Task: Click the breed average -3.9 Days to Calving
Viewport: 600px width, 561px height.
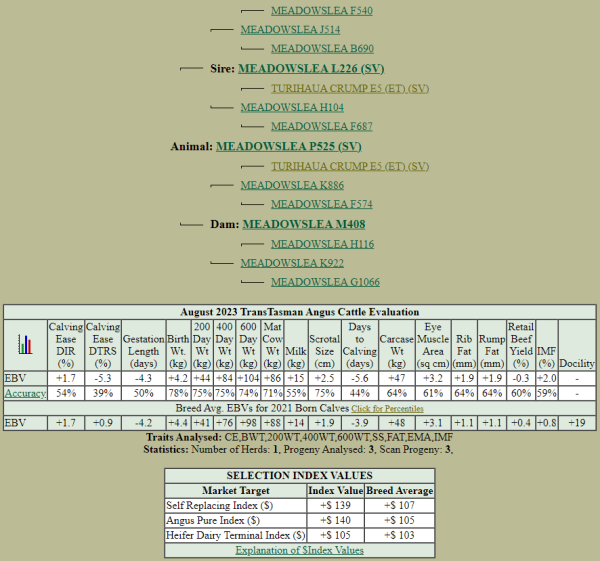Action: 360,423
